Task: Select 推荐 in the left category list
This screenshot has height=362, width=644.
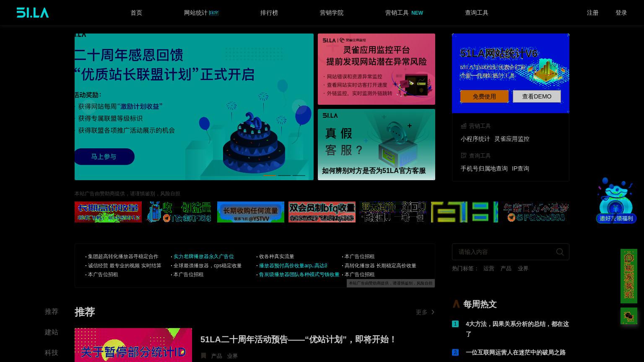Action: 52,312
